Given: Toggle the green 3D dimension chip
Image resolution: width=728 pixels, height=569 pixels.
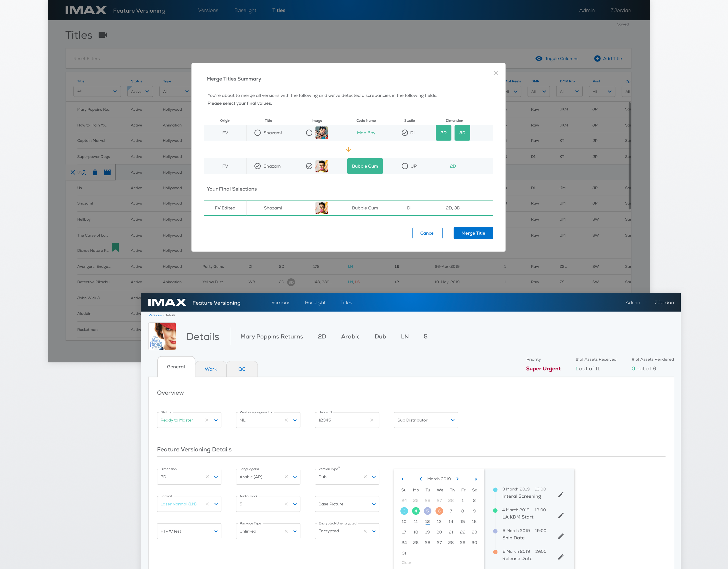Looking at the screenshot, I should pos(462,133).
